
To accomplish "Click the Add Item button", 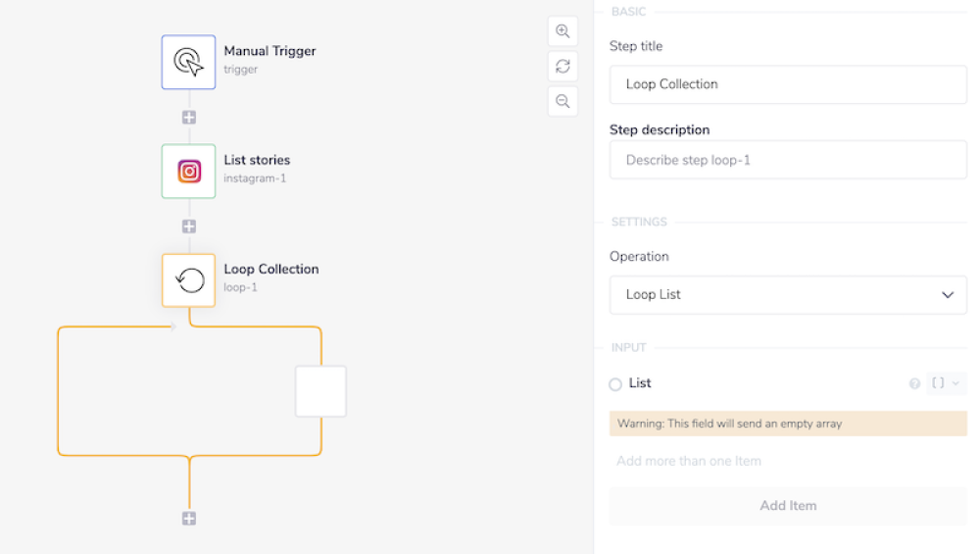I will click(x=788, y=506).
